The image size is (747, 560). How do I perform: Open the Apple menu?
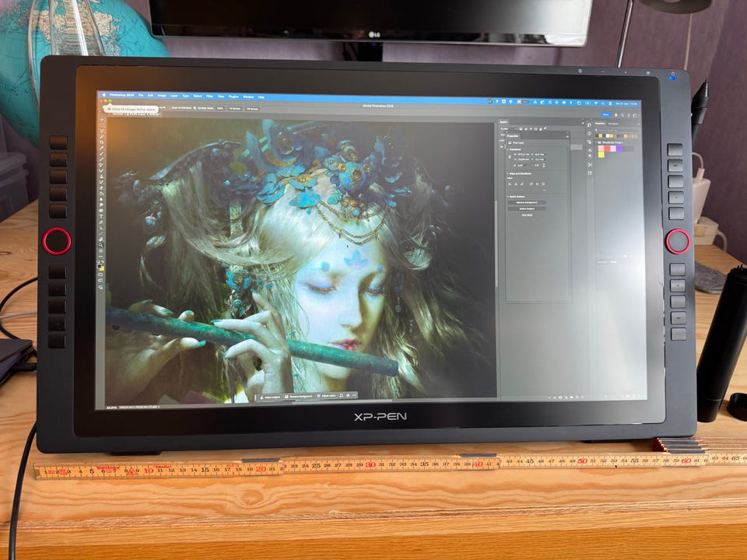point(103,95)
